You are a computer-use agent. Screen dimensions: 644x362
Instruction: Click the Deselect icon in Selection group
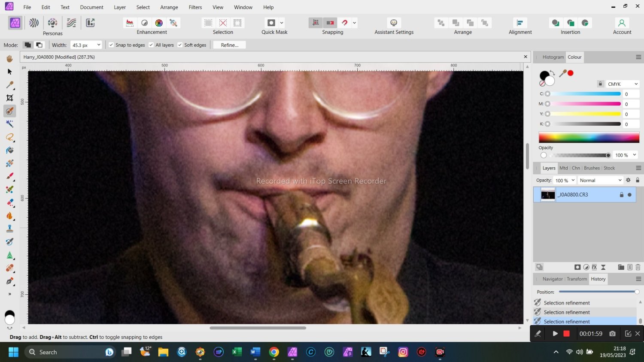point(223,23)
